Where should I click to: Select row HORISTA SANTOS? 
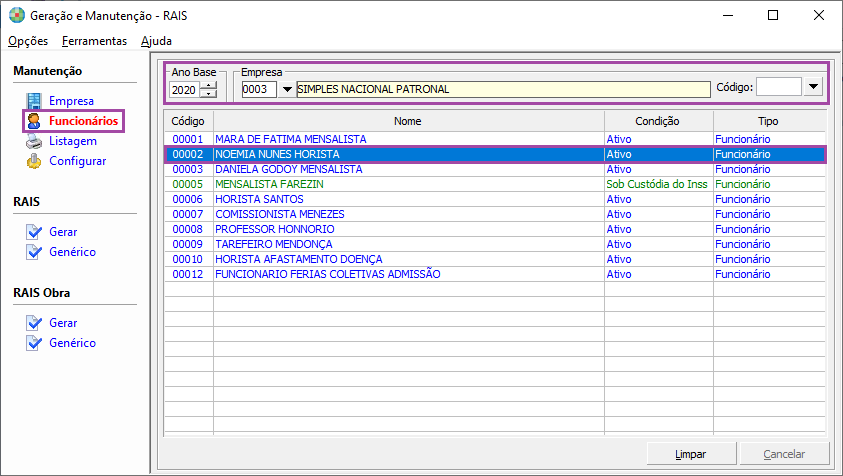tap(495, 199)
